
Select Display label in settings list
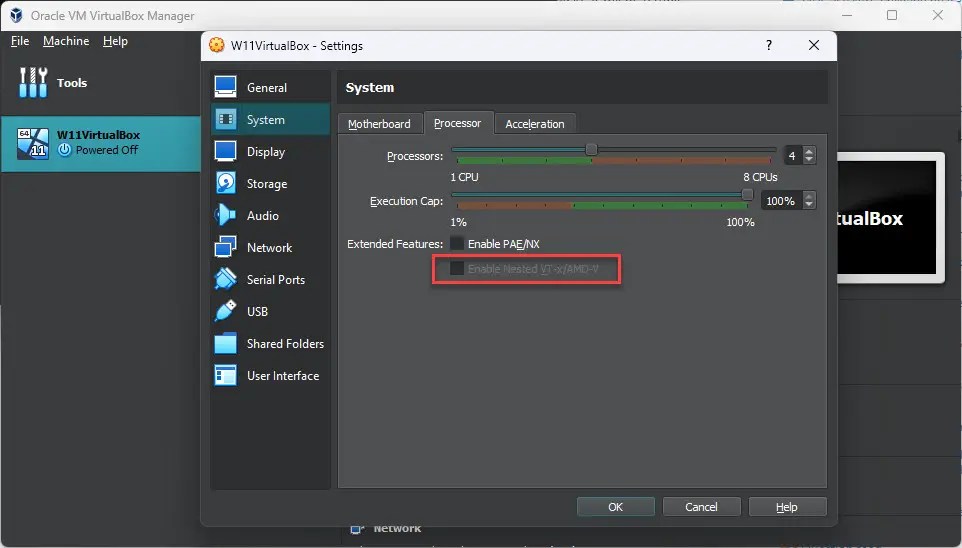tap(266, 152)
